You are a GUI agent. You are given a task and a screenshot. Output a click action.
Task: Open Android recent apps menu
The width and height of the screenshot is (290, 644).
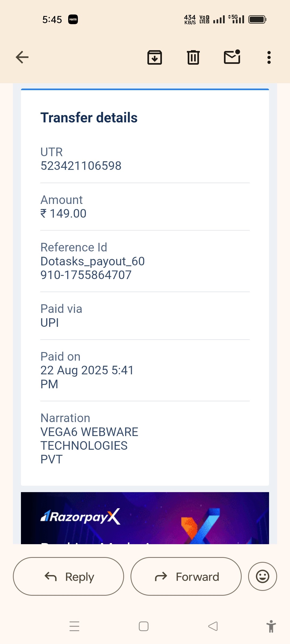click(74, 626)
